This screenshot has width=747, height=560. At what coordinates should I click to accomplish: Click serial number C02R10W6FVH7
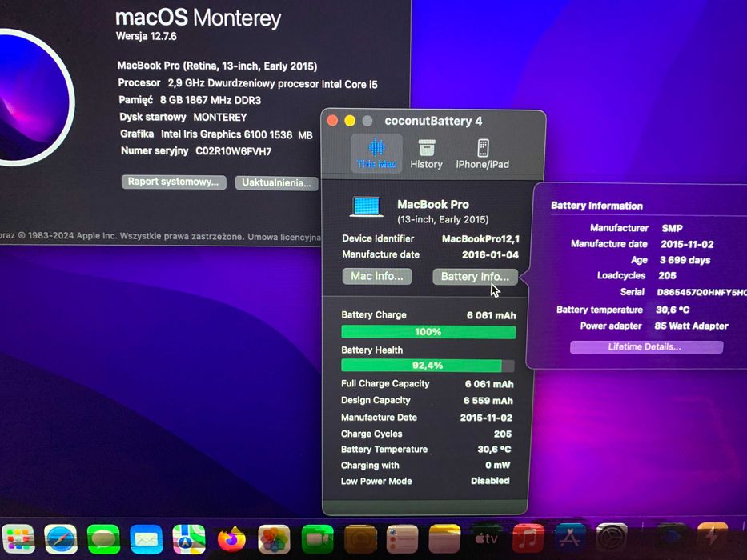tap(234, 151)
